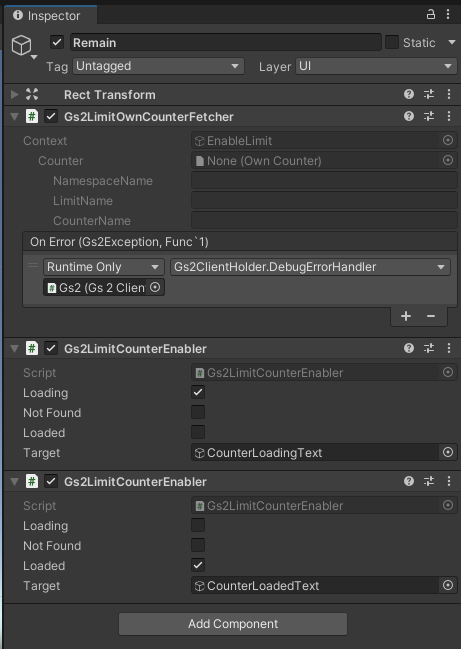
Task: Select GameObject icon for Remain
Action: click(x=22, y=45)
